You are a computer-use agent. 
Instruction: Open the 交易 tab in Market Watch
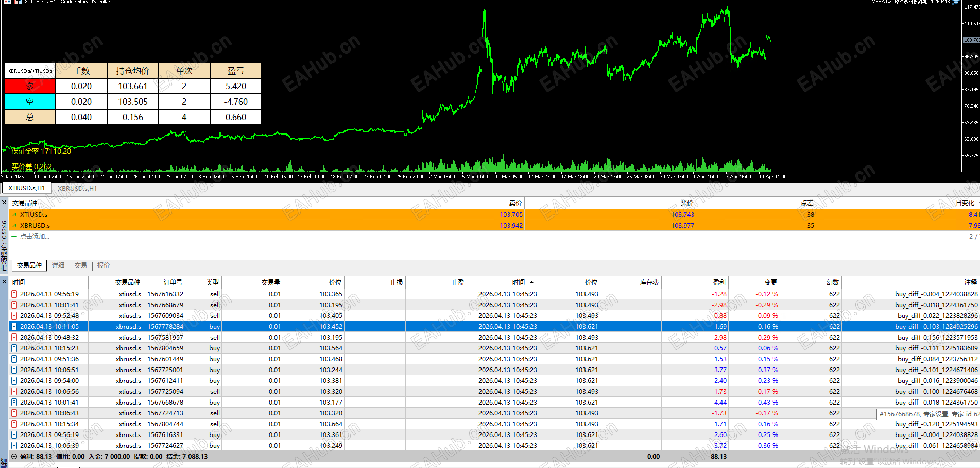(81, 265)
